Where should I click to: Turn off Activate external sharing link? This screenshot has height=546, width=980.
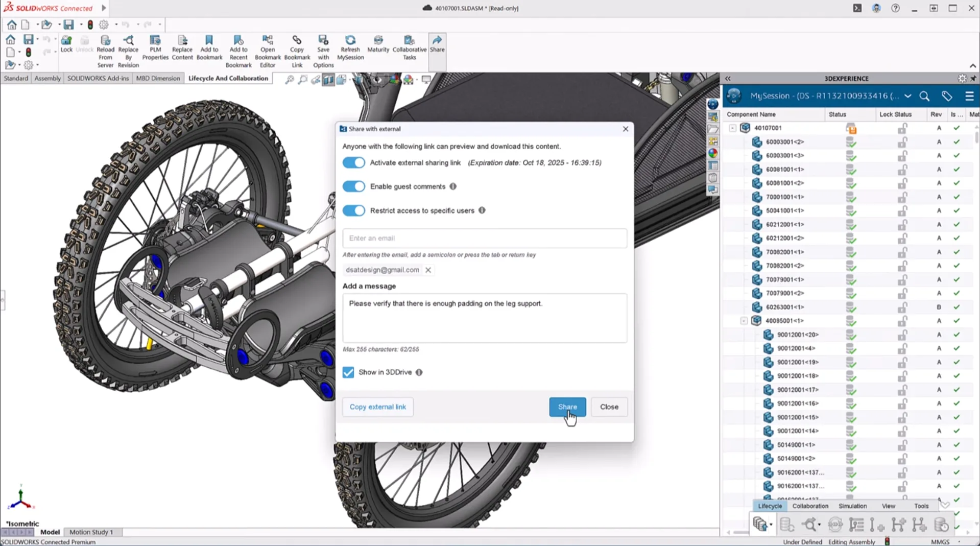click(353, 163)
